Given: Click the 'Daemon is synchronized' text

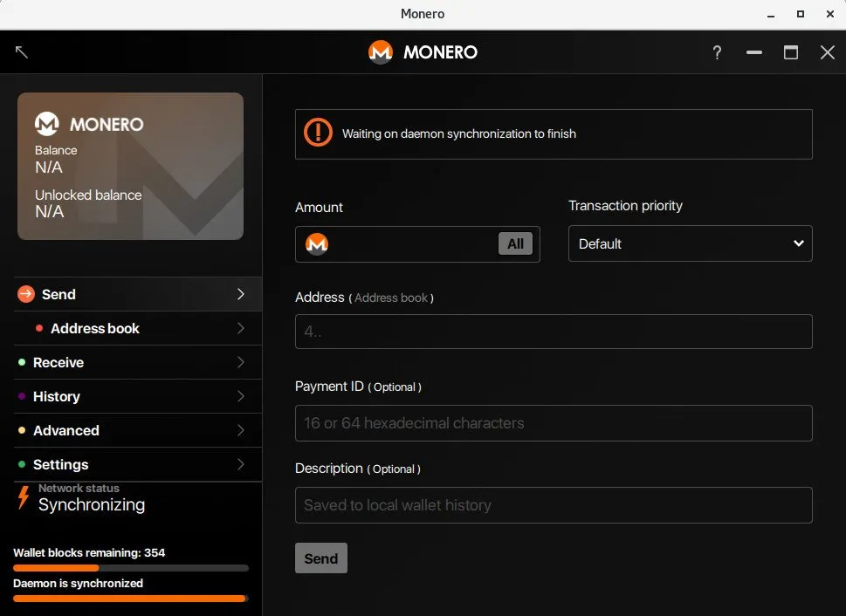Looking at the screenshot, I should [79, 583].
